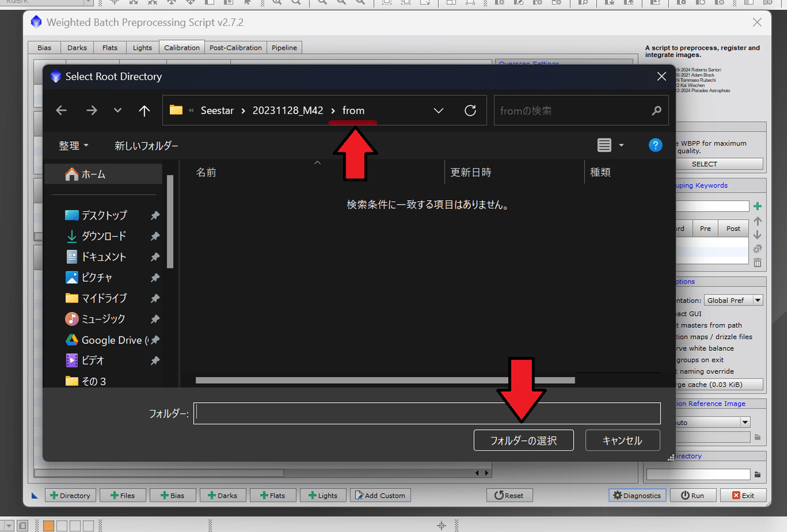Image resolution: width=787 pixels, height=532 pixels.
Task: Close the Select Root Directory dialog
Action: pos(661,77)
